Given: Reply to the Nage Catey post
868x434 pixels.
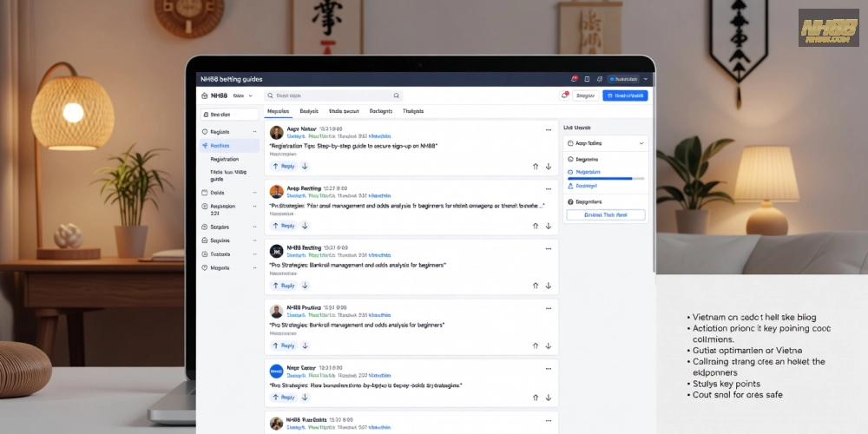Looking at the screenshot, I should (x=284, y=398).
